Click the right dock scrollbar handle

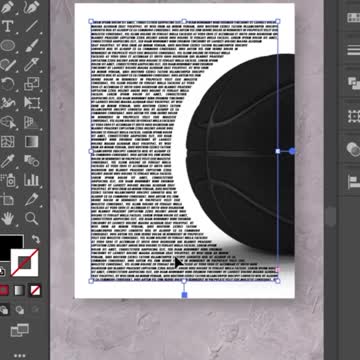(x=331, y=217)
